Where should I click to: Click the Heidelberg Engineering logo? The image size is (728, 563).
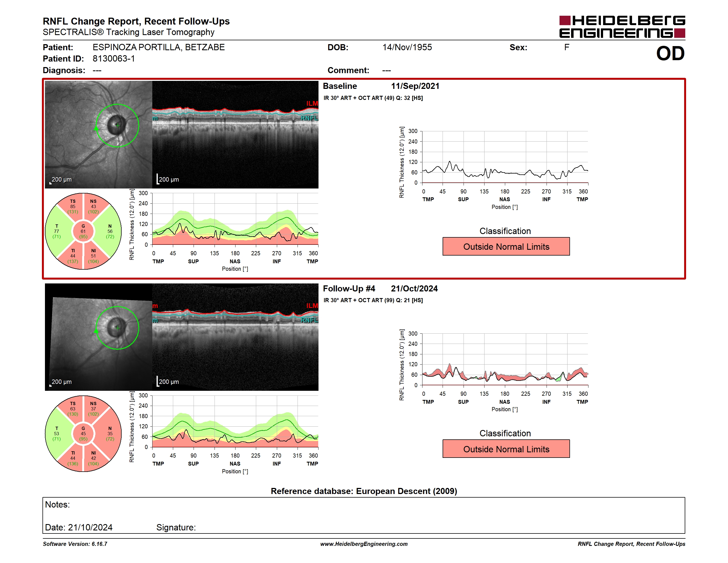click(x=622, y=27)
